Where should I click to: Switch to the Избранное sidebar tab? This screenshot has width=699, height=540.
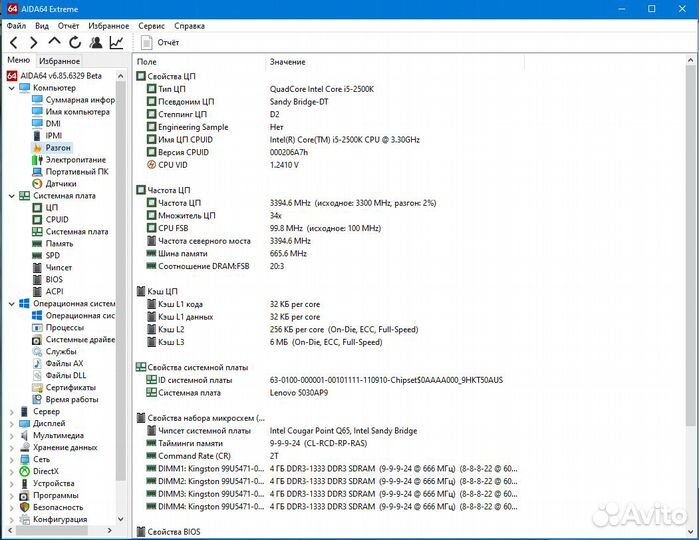[59, 61]
